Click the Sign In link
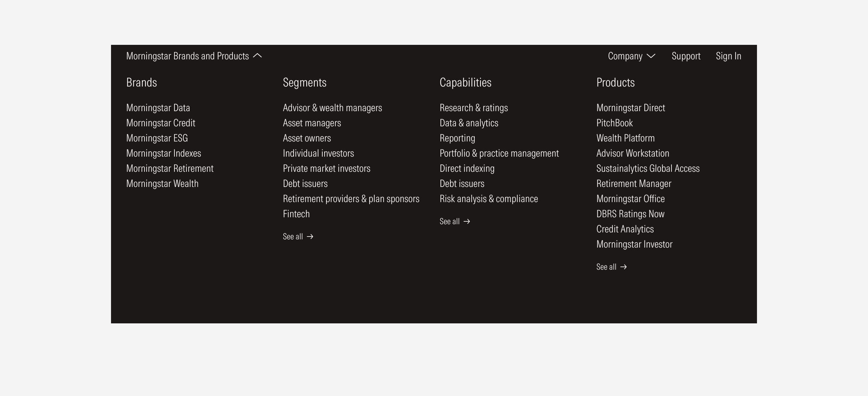868x396 pixels. (x=728, y=56)
